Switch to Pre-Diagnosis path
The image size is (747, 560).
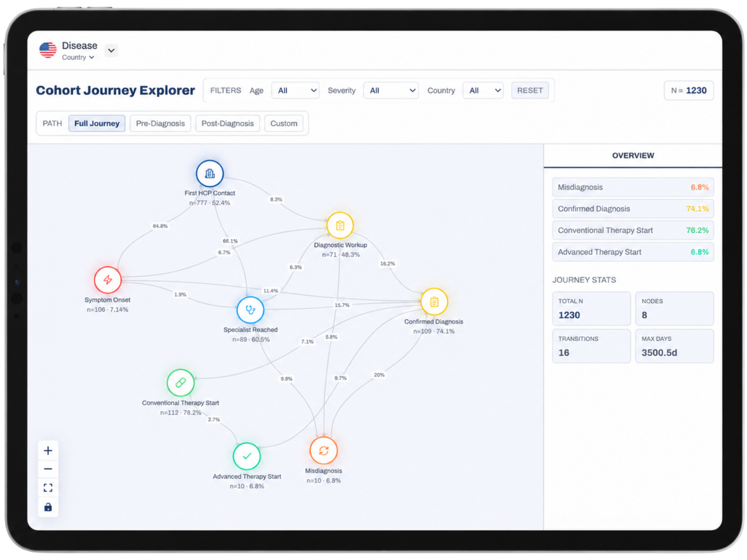(x=160, y=123)
